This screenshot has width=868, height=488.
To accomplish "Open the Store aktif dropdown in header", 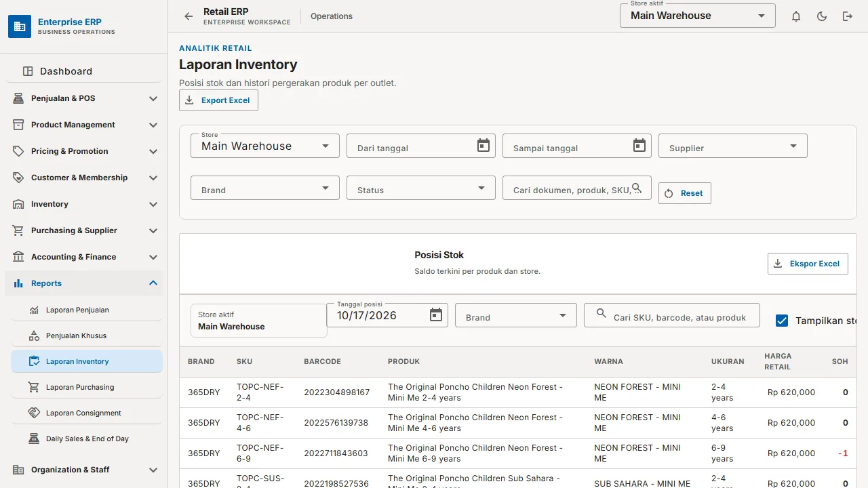I will coord(698,16).
